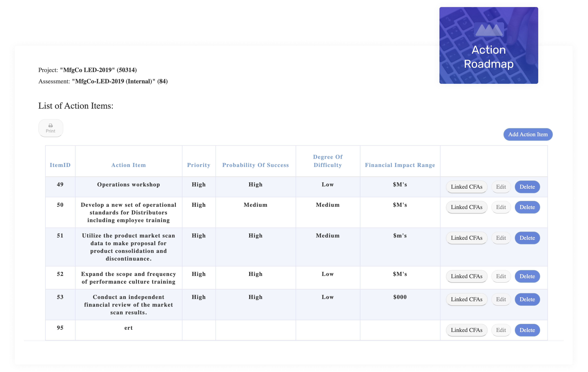Click project name 'MfgCo LED-2019' text
The width and height of the screenshot is (588, 372).
(87, 70)
